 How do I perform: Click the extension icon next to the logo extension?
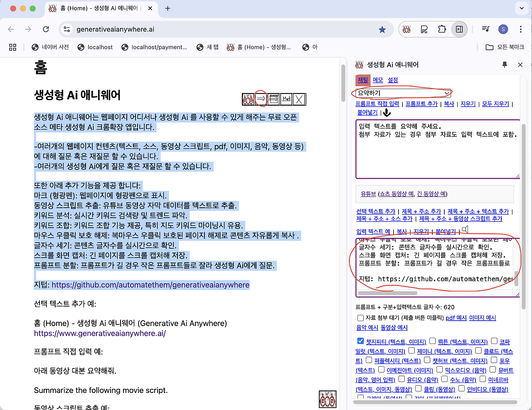(424, 29)
